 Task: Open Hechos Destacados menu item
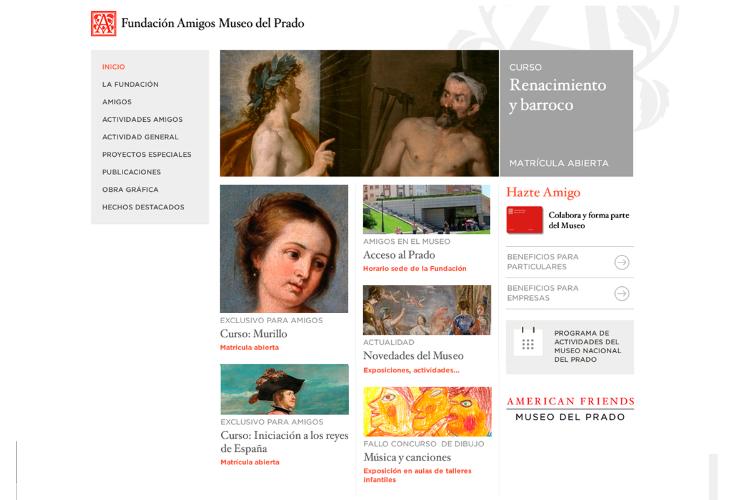(143, 207)
